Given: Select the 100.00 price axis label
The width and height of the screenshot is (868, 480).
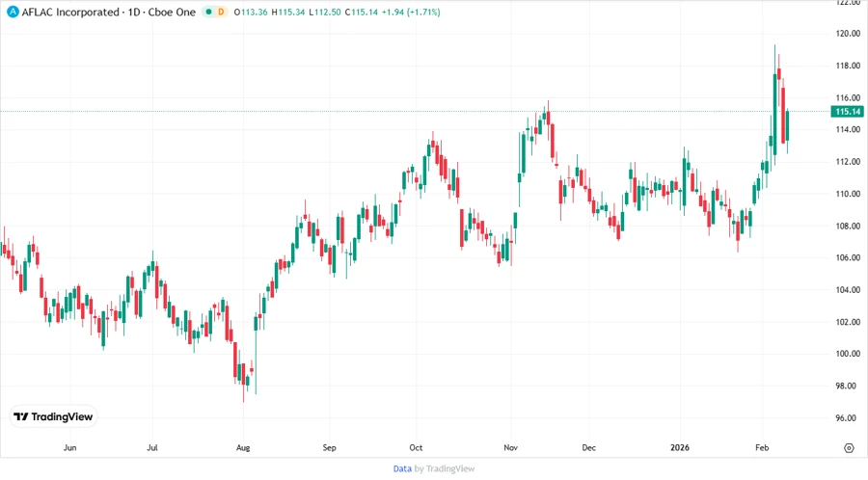Looking at the screenshot, I should [848, 354].
